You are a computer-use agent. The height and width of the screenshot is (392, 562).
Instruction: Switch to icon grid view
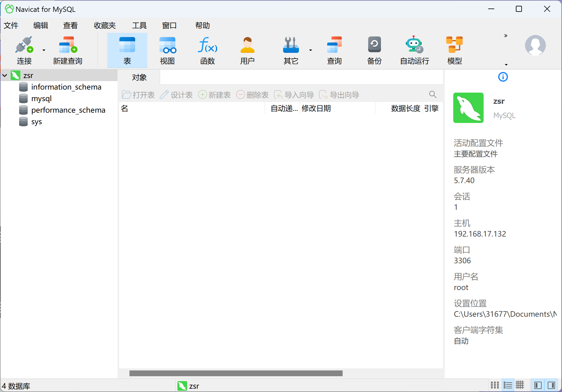[495, 385]
